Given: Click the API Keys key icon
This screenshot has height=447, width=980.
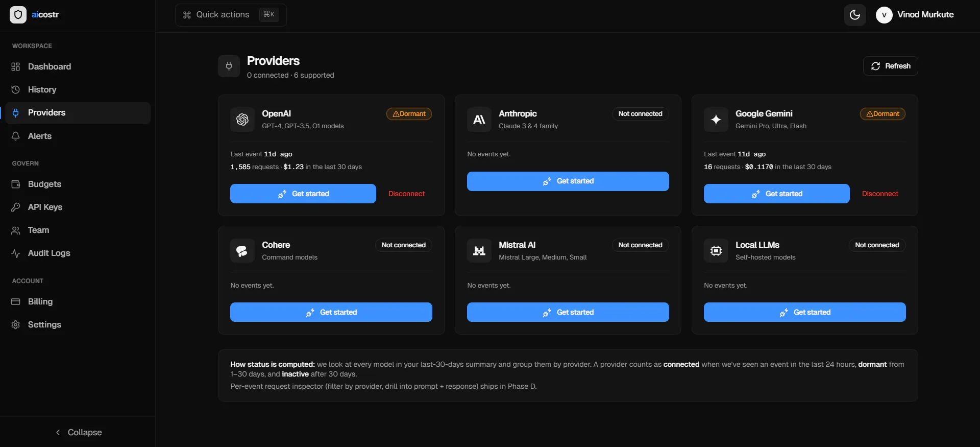Looking at the screenshot, I should coord(16,207).
